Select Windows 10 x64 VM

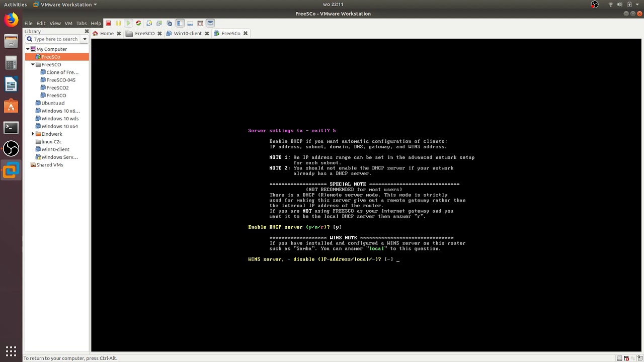click(56, 126)
